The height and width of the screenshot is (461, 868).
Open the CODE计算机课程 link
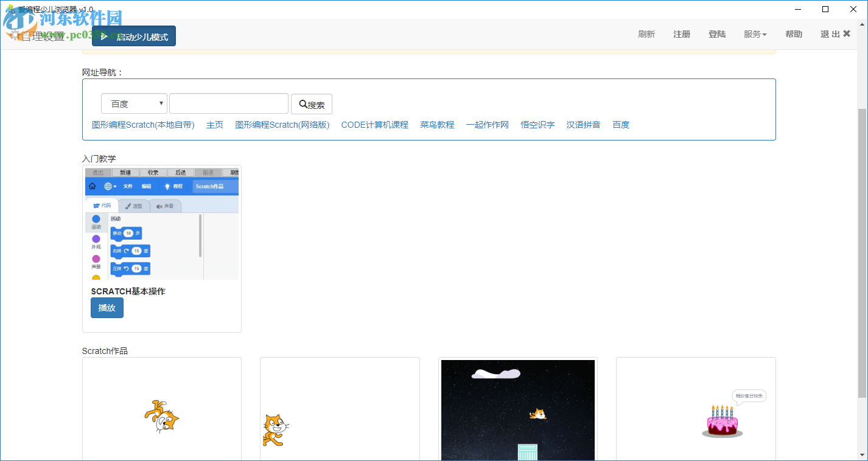374,125
